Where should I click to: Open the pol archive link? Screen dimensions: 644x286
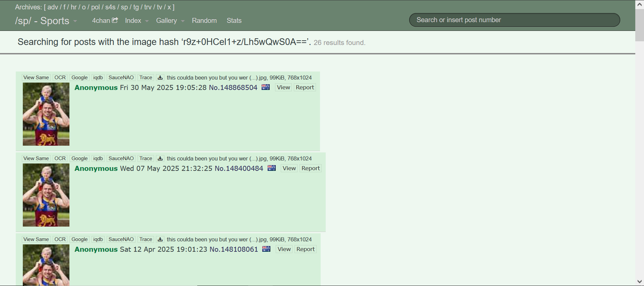tap(96, 7)
